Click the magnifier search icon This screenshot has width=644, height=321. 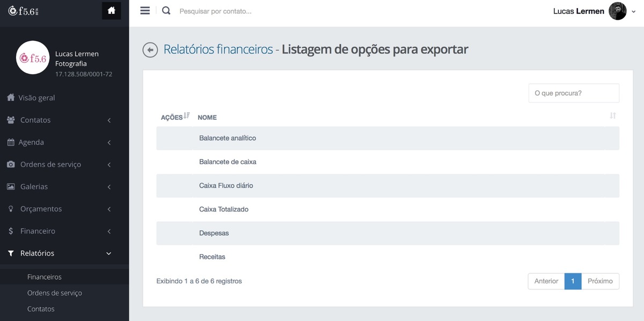point(166,11)
